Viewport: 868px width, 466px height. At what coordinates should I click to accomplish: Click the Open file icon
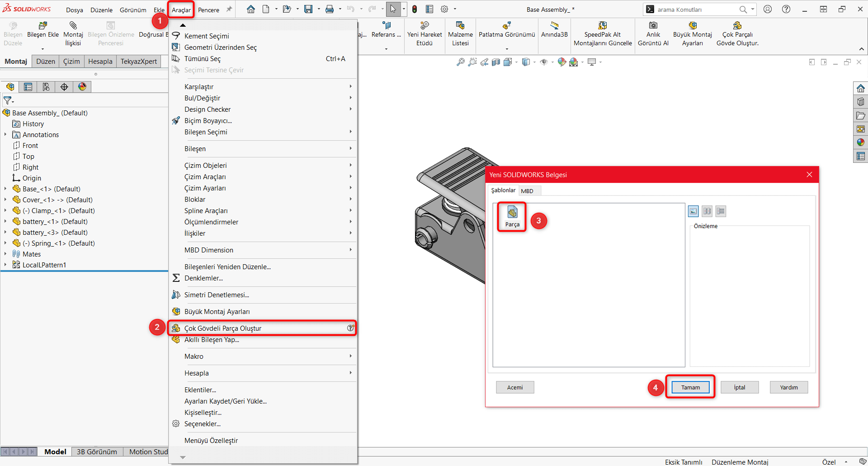pyautogui.click(x=287, y=9)
